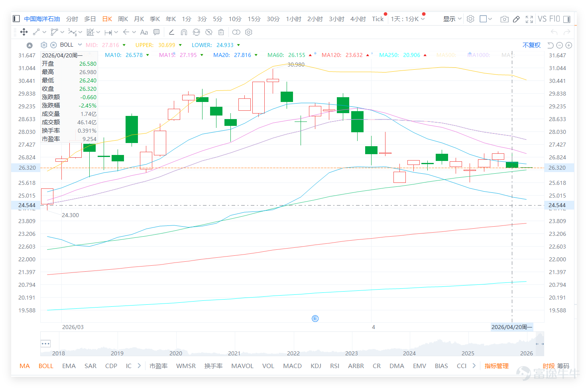588x388 pixels.
Task: Toggle BOLL MID line visibility arrow
Action: 124,45
